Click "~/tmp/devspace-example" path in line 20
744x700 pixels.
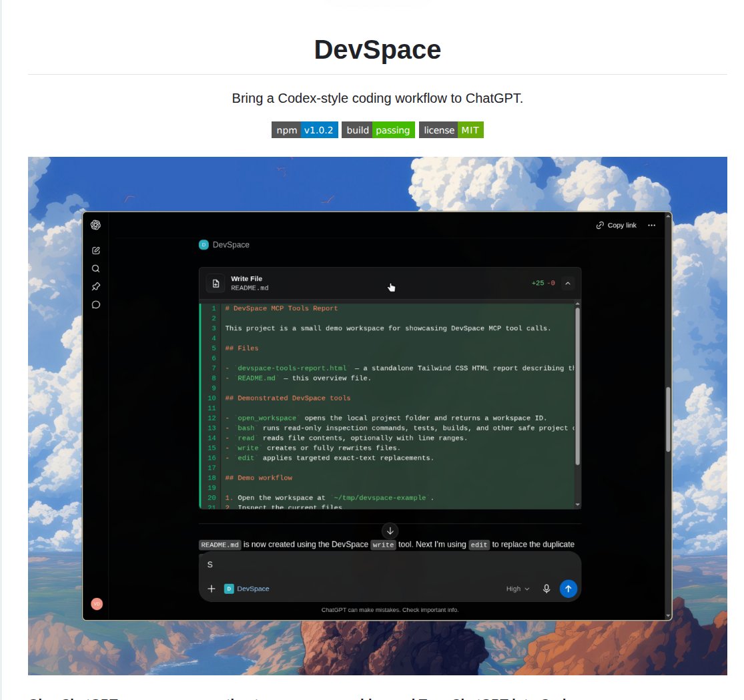[380, 498]
